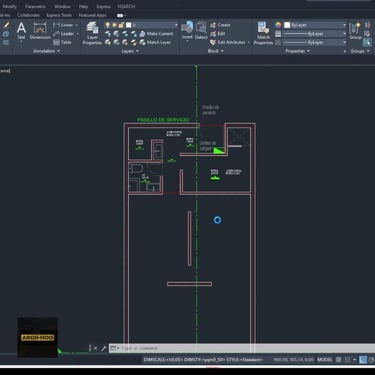Open the layer selection dropdown
The width and height of the screenshot is (375, 375).
(152, 25)
